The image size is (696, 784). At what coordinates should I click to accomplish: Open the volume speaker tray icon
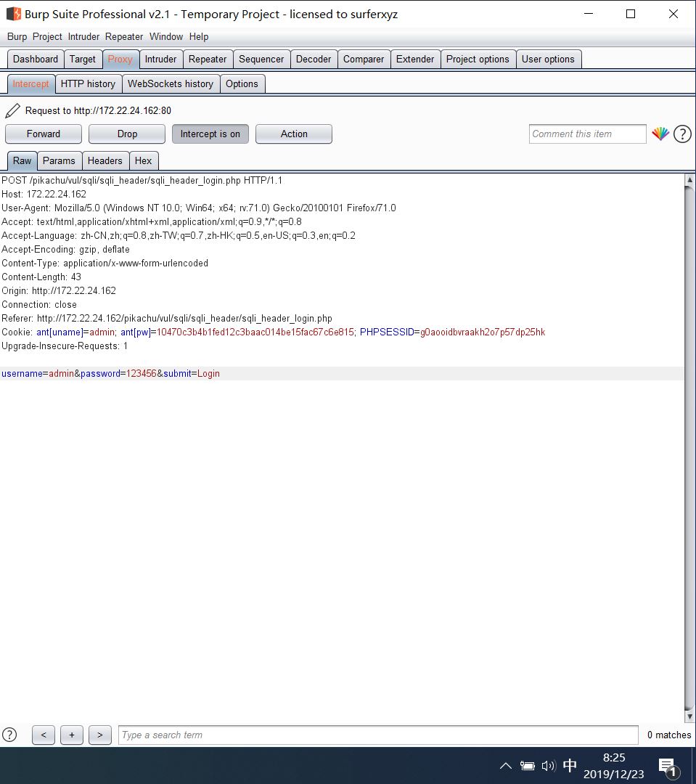549,766
